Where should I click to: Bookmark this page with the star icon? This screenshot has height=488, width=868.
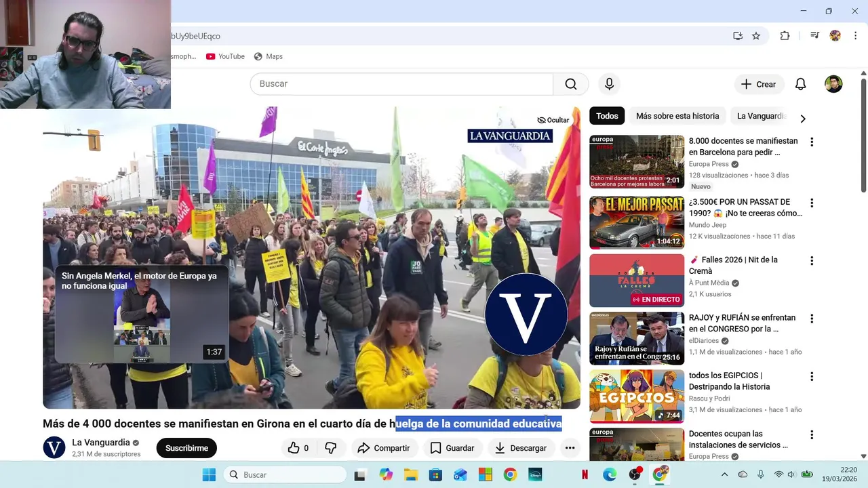[756, 36]
